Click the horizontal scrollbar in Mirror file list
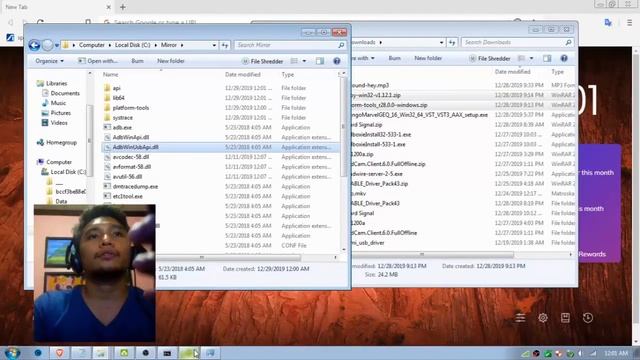Screen dimensions: 640x360 pos(229,258)
